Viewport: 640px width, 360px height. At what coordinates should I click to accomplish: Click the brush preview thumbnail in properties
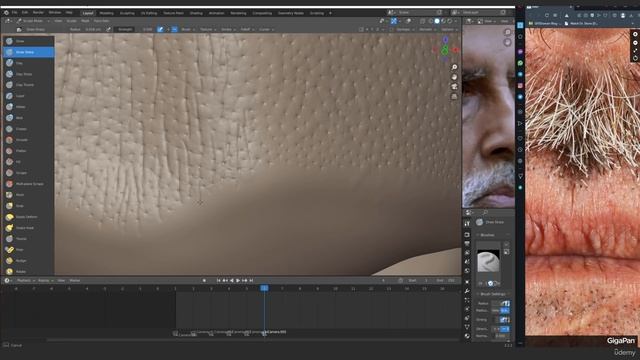[488, 261]
